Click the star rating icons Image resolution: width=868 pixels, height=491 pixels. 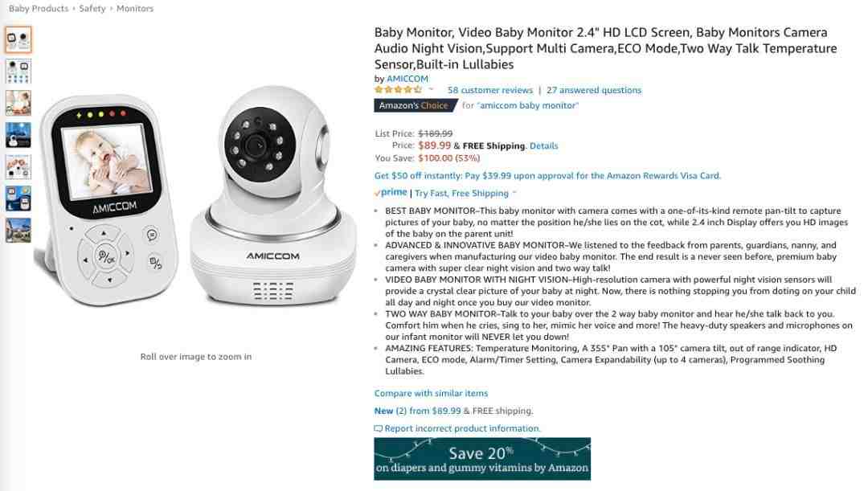[x=398, y=90]
